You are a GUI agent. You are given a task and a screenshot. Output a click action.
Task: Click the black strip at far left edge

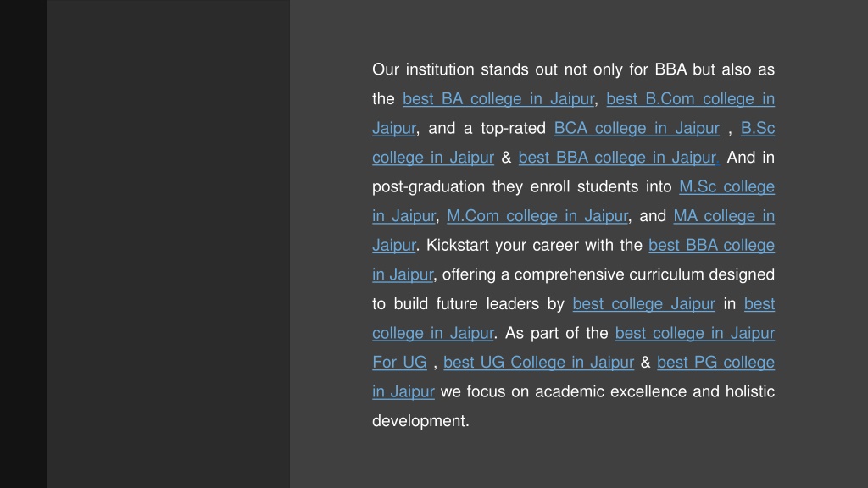pos(23,244)
